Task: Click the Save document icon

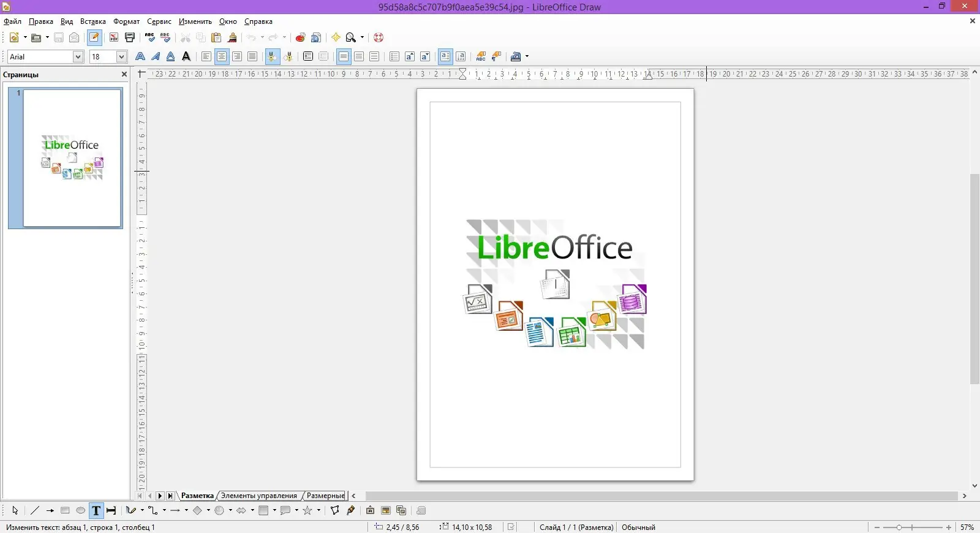Action: pyautogui.click(x=59, y=37)
